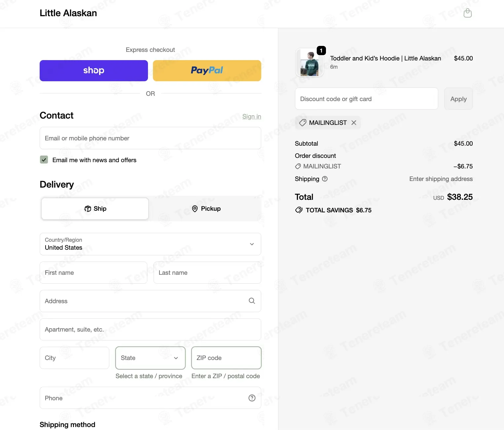504x430 pixels.
Task: Select the Ship delivery option
Action: [x=95, y=209]
